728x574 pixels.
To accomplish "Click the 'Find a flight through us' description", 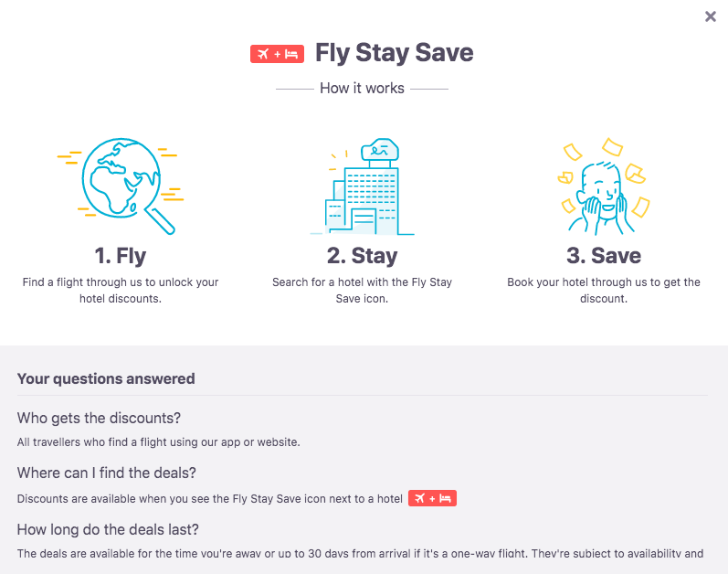I will (121, 291).
